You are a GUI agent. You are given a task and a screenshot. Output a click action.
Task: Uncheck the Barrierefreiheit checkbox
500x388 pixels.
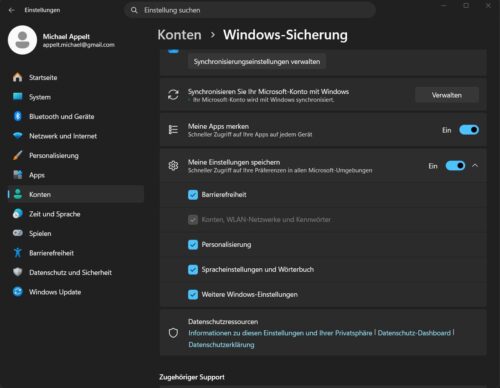(193, 195)
